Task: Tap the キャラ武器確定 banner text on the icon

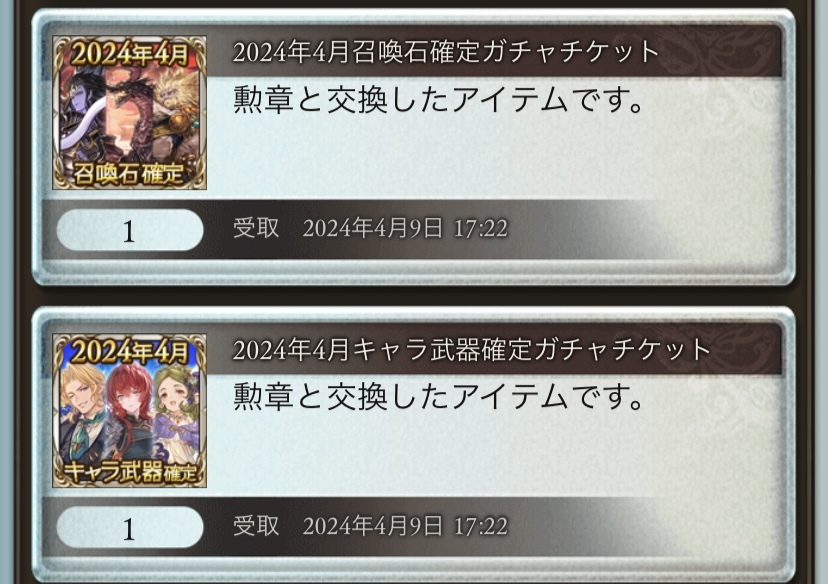Action: click(130, 472)
